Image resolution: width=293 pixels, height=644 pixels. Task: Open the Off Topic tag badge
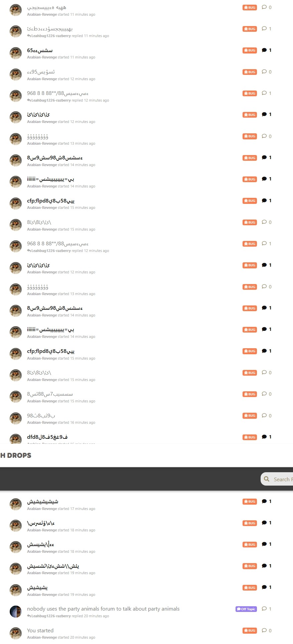click(x=246, y=609)
